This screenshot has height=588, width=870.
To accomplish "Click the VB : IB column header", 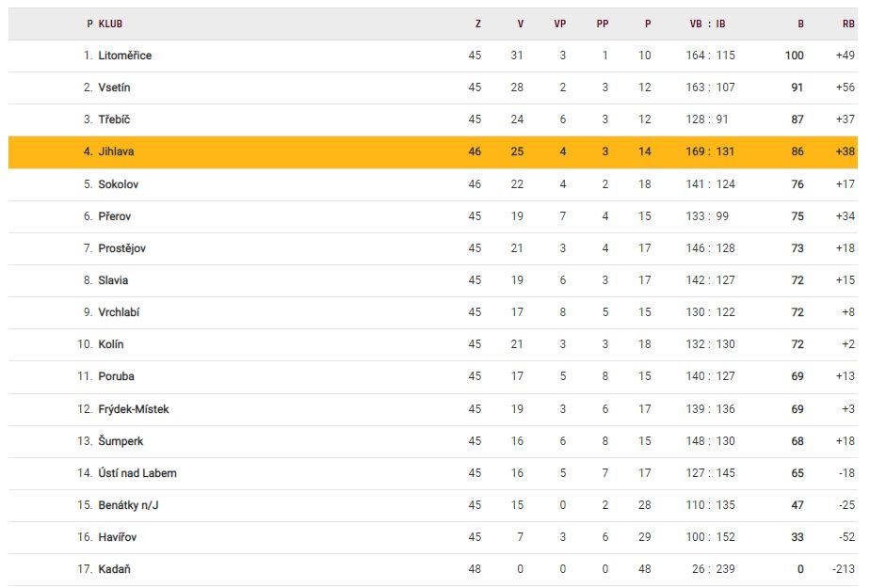I will [x=707, y=24].
